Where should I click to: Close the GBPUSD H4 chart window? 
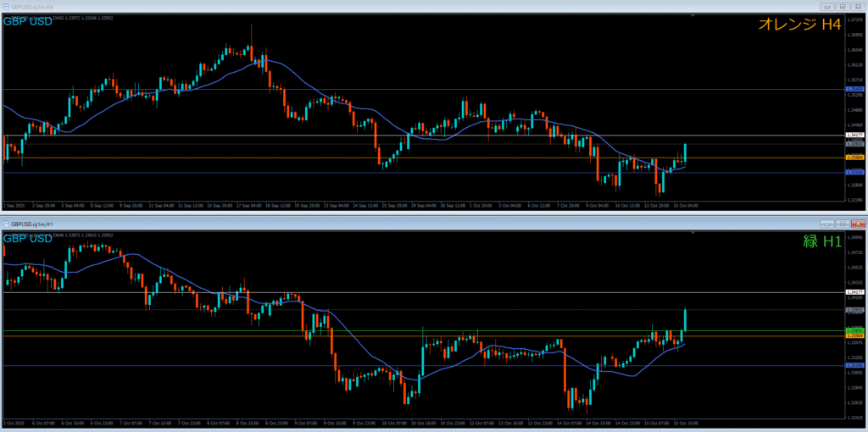(857, 7)
